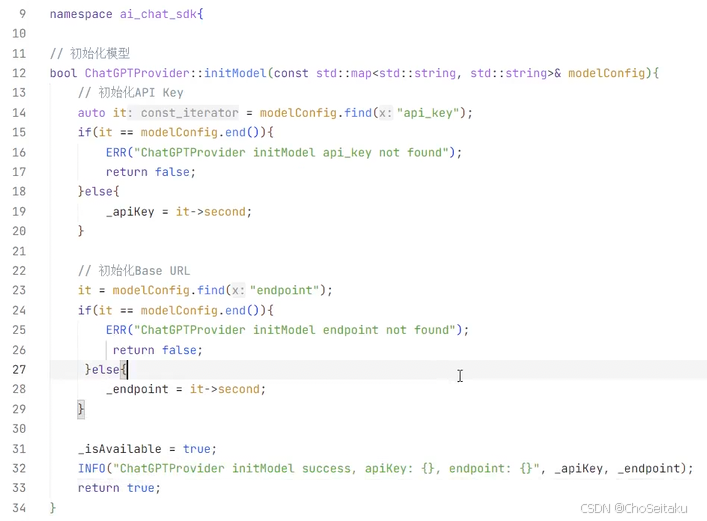Click the it variable at start of line 23
The image size is (707, 521).
coord(84,290)
